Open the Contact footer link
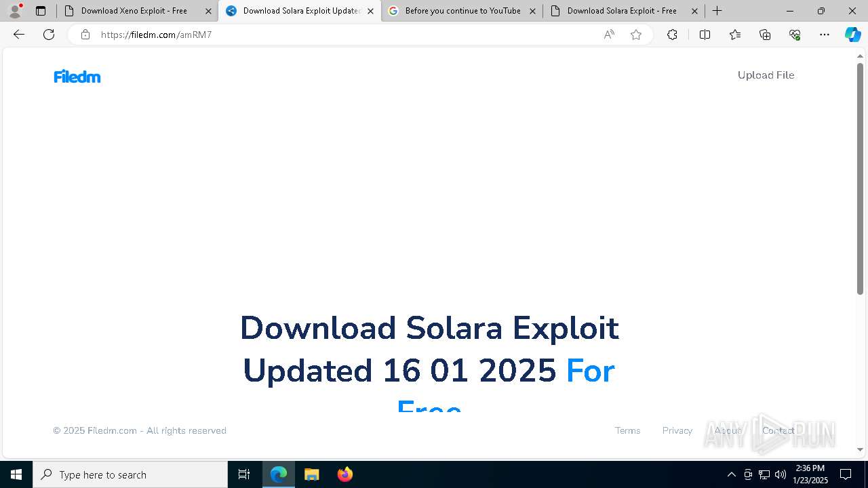This screenshot has height=488, width=868. point(778,430)
